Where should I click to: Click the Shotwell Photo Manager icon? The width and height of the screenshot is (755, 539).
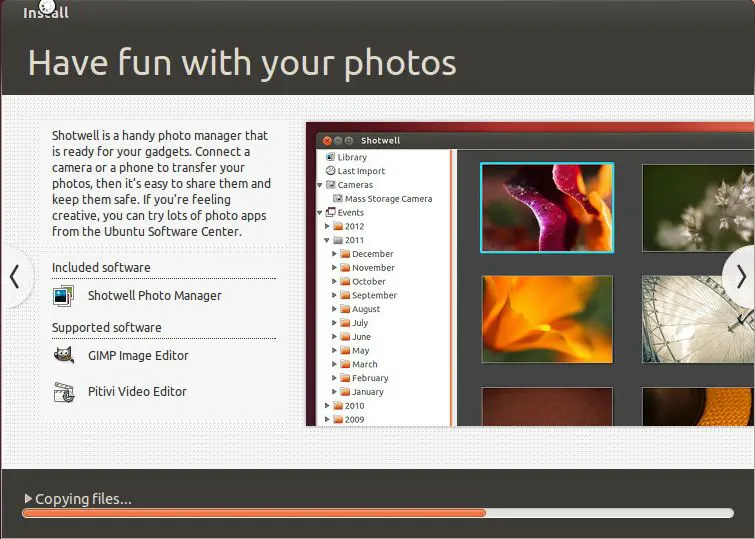tap(64, 296)
